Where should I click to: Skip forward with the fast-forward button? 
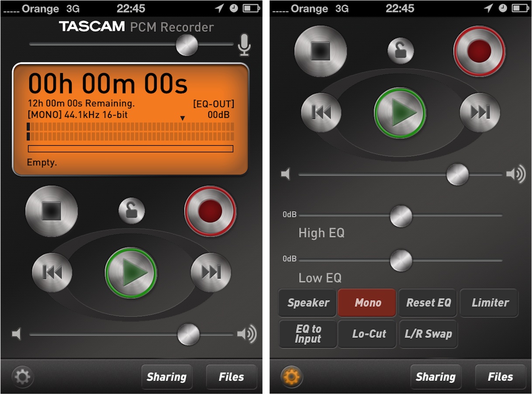click(211, 272)
